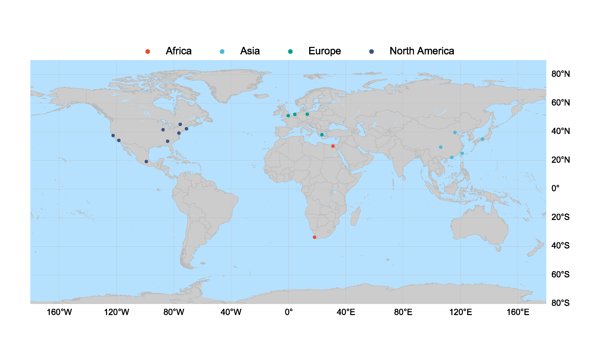Click the Washington DC area point
The image size is (607, 364).
[179, 133]
